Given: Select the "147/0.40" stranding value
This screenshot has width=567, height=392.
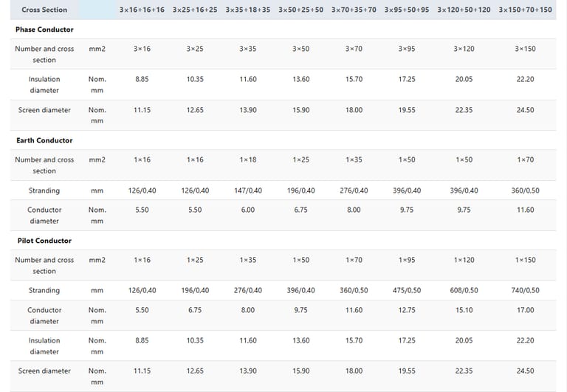Looking at the screenshot, I should pyautogui.click(x=248, y=190).
